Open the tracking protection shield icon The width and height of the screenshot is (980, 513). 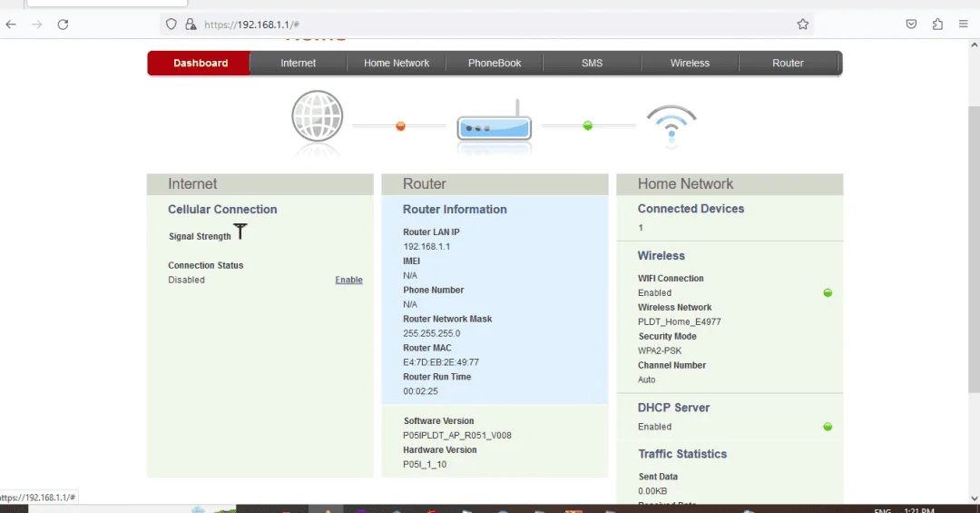[171, 25]
